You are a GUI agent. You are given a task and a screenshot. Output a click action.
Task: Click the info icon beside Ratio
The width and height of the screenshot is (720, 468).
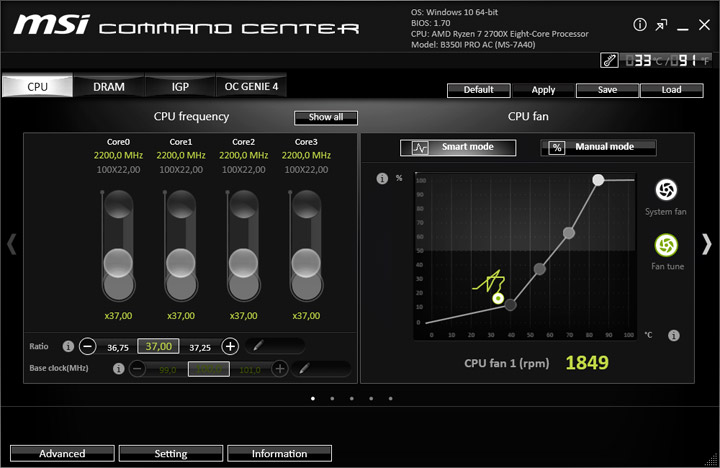point(68,346)
